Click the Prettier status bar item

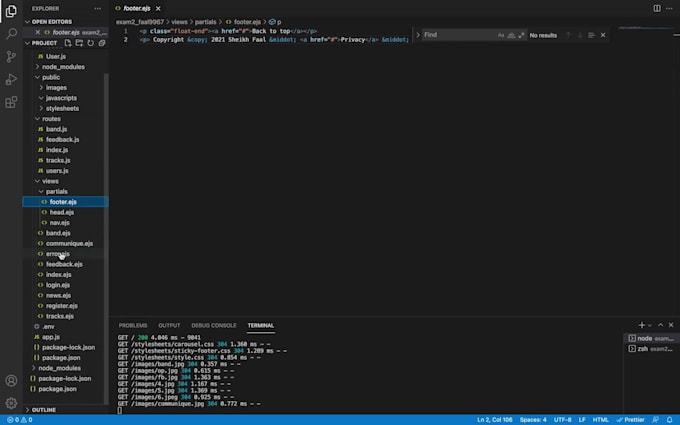pyautogui.click(x=631, y=420)
